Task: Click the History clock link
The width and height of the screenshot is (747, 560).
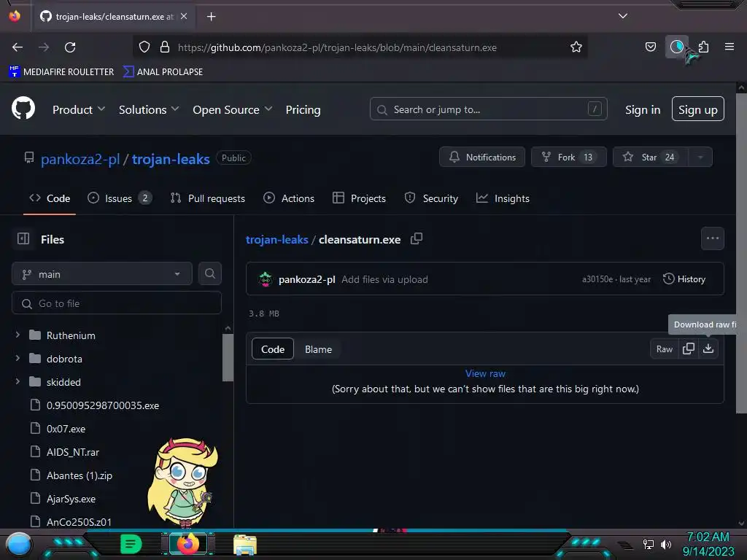Action: tap(684, 279)
